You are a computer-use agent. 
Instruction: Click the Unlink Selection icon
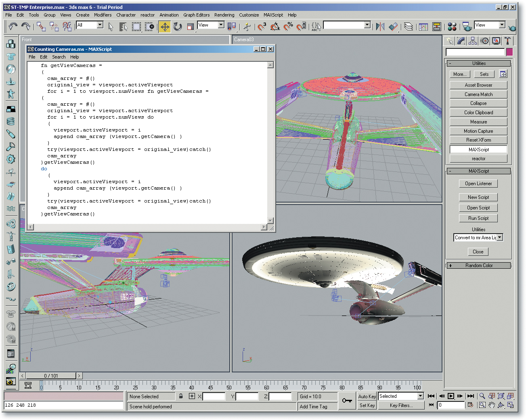[x=54, y=27]
